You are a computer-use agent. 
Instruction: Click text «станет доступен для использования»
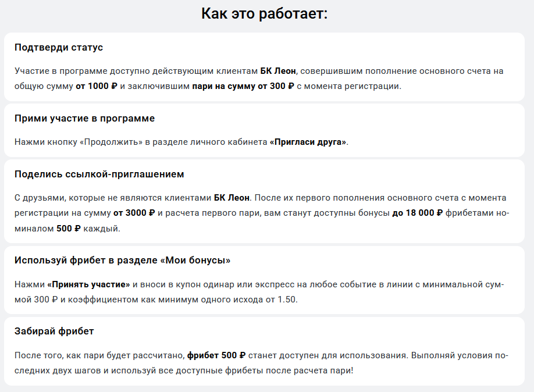(x=326, y=355)
